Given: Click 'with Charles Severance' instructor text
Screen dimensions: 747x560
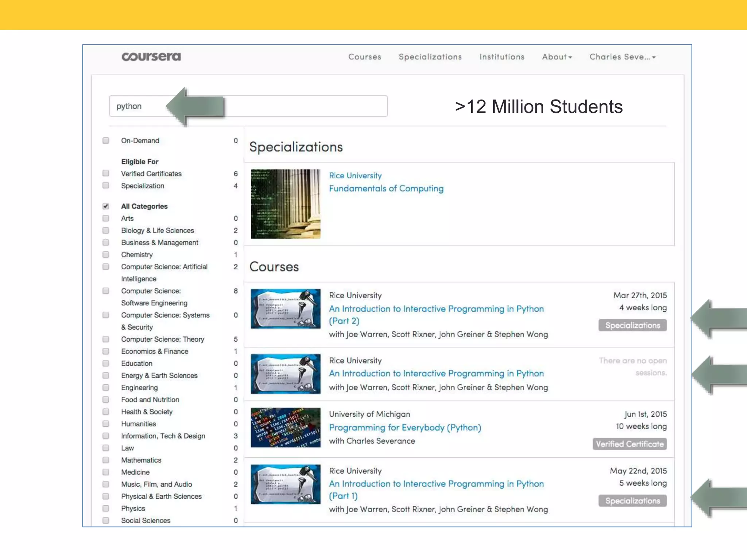Looking at the screenshot, I should point(372,441).
